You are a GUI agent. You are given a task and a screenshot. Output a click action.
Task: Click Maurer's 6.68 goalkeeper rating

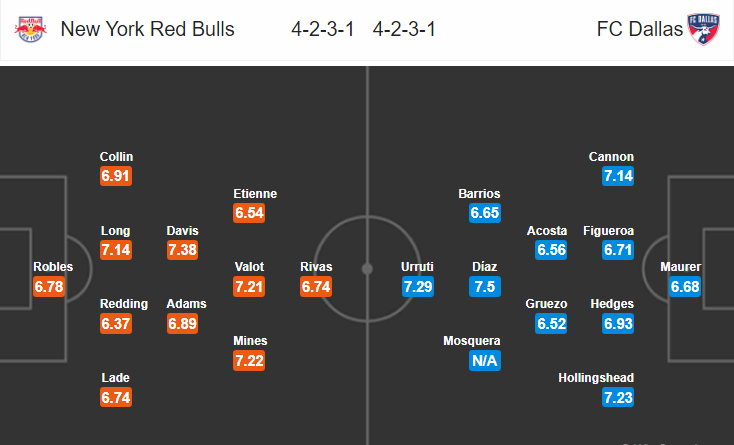click(685, 286)
